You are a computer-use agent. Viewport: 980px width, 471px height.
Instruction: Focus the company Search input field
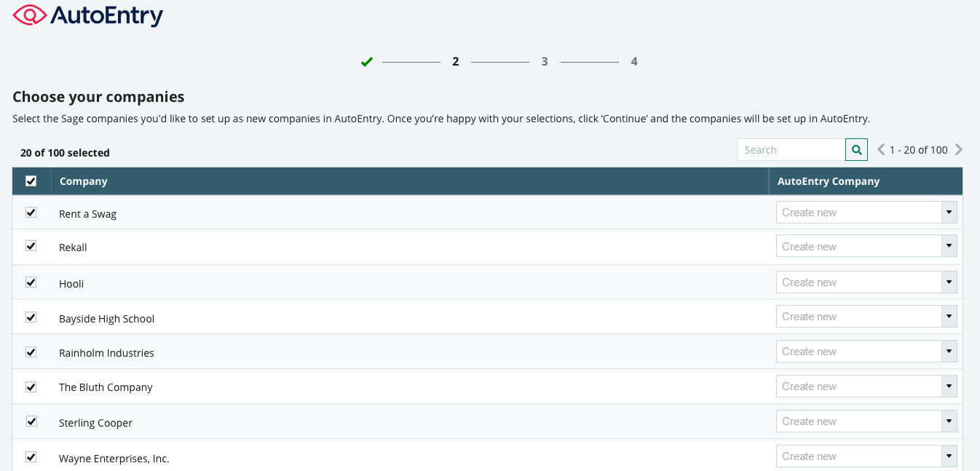(x=791, y=150)
